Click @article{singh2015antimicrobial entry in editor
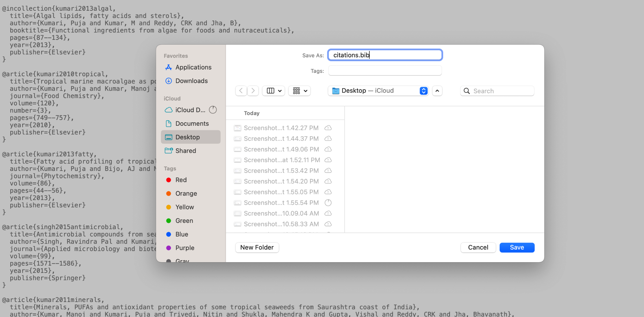Image resolution: width=644 pixels, height=317 pixels. [63, 227]
